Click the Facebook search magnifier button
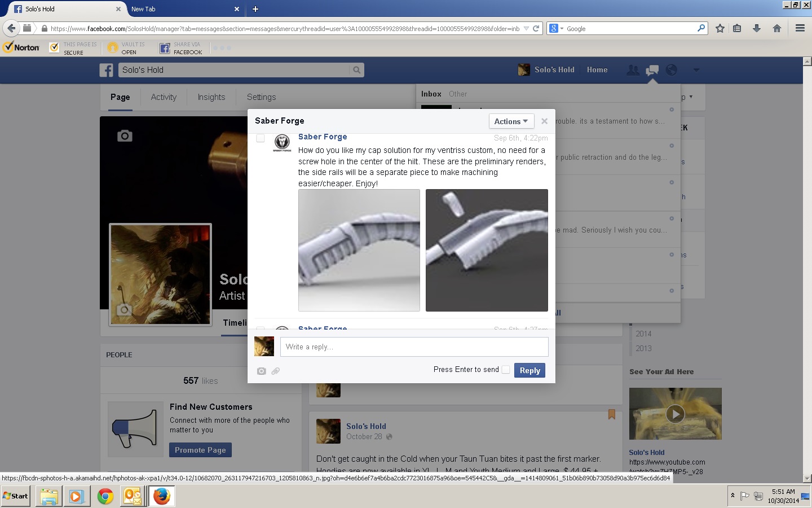This screenshot has height=508, width=812. 356,70
